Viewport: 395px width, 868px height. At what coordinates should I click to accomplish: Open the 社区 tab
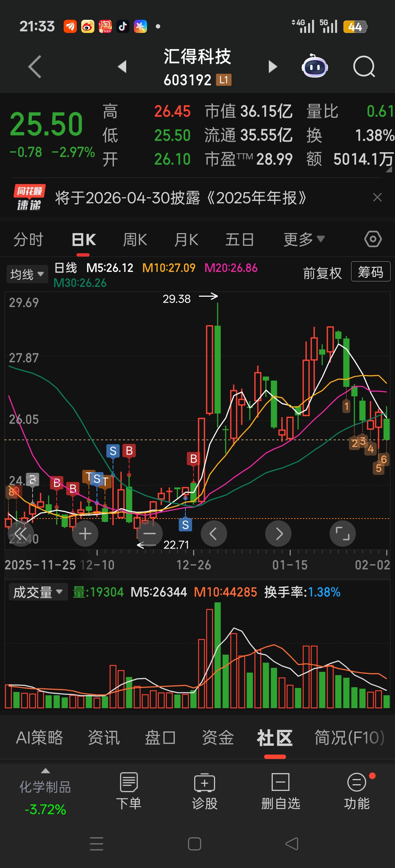(275, 737)
